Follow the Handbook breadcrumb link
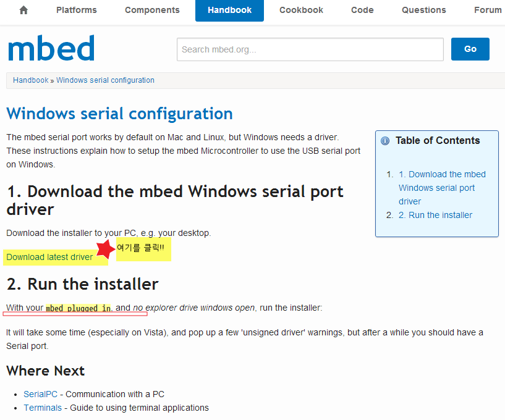 pyautogui.click(x=30, y=80)
